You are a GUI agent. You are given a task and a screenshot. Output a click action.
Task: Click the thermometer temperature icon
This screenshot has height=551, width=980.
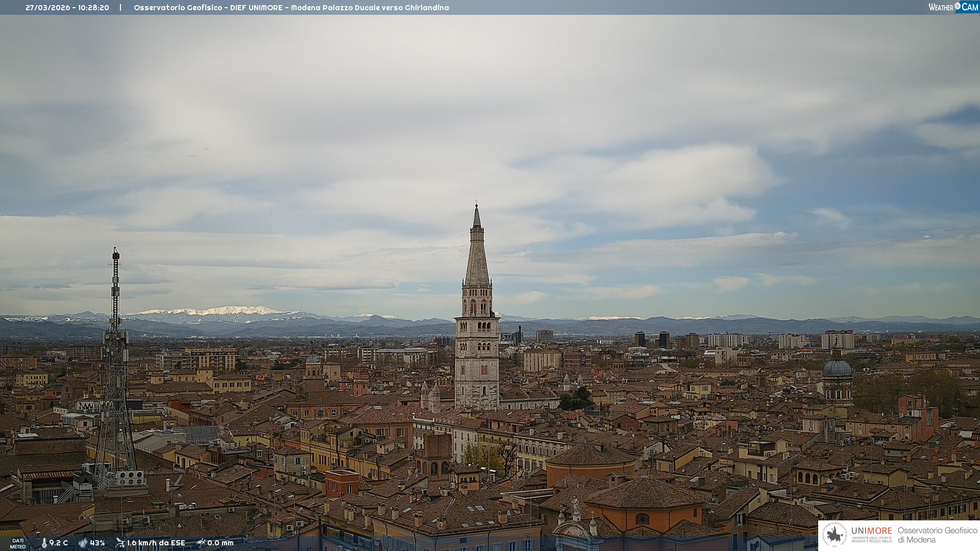(44, 543)
